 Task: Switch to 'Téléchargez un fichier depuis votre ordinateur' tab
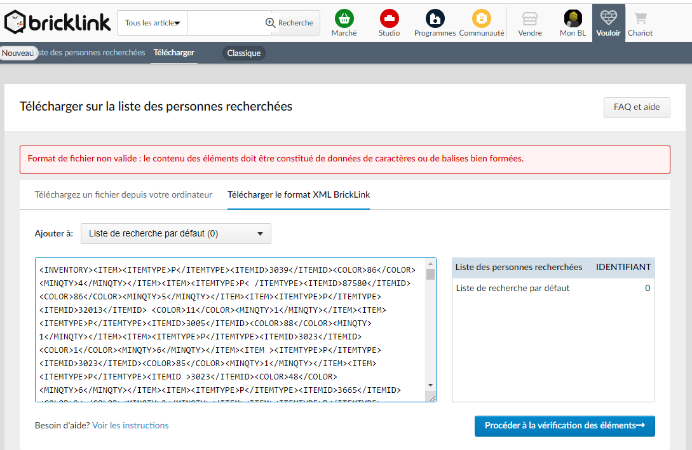[124, 194]
